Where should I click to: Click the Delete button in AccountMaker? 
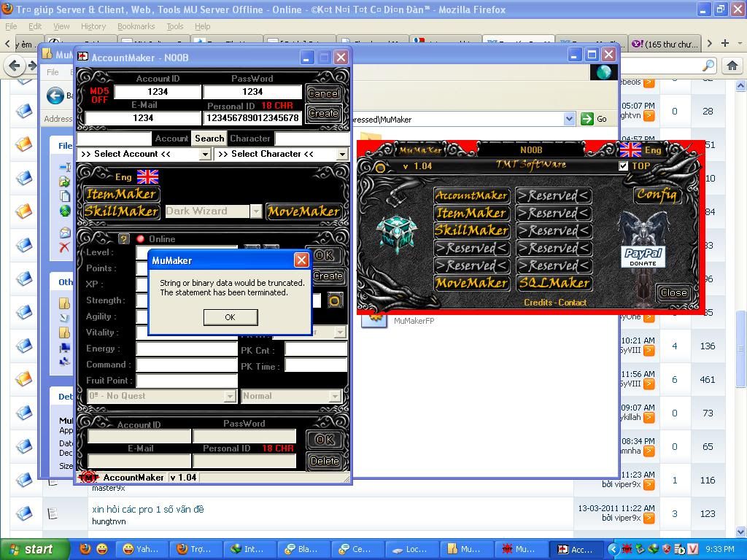pyautogui.click(x=325, y=461)
